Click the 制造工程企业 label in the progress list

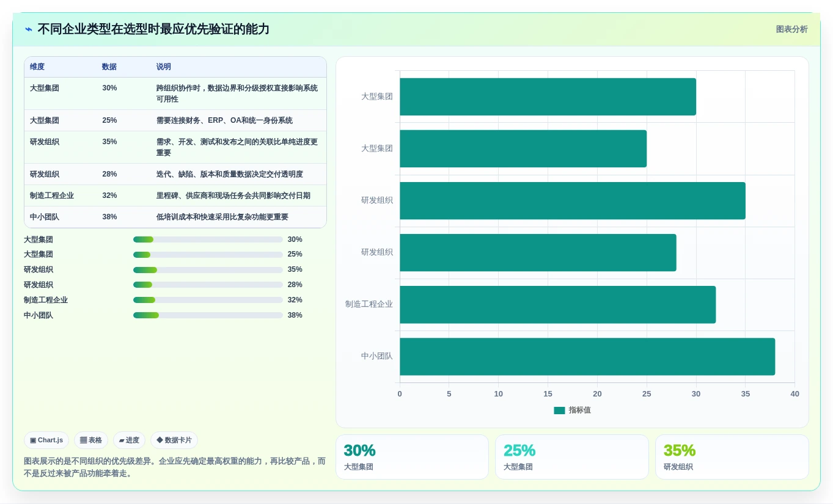tap(46, 300)
